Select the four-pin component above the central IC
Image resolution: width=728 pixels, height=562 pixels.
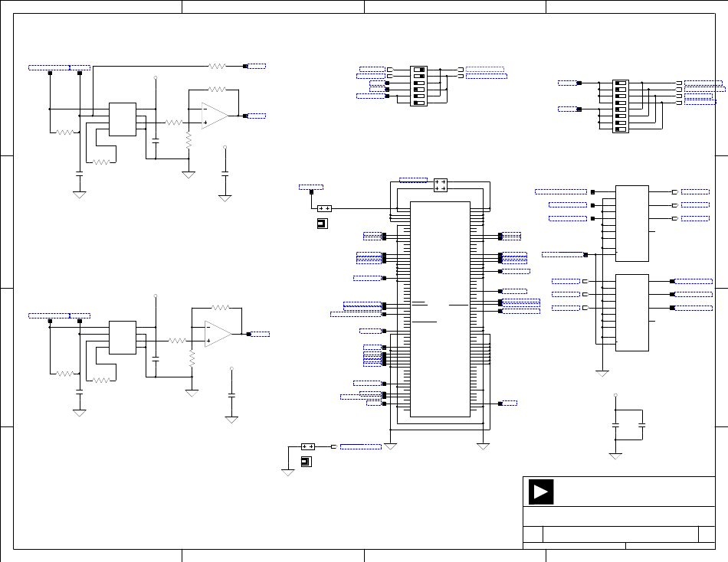tap(441, 185)
